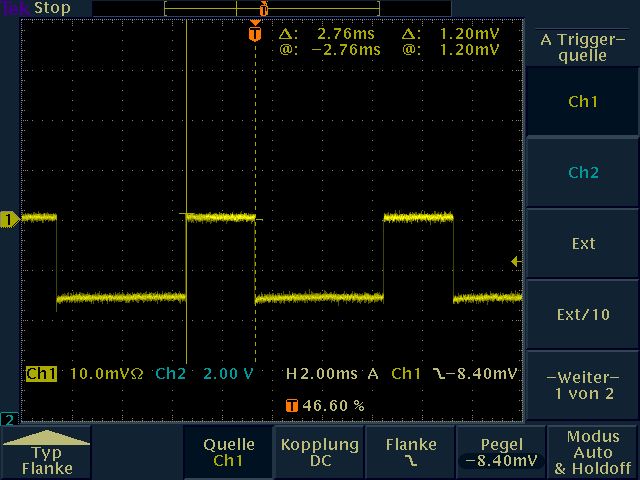Click the Ch2 ground reference marker at bottom left
The width and height of the screenshot is (640, 480).
(x=9, y=418)
